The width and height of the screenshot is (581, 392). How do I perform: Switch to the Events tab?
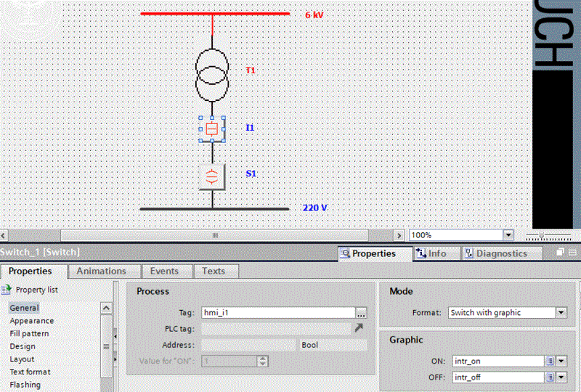164,271
